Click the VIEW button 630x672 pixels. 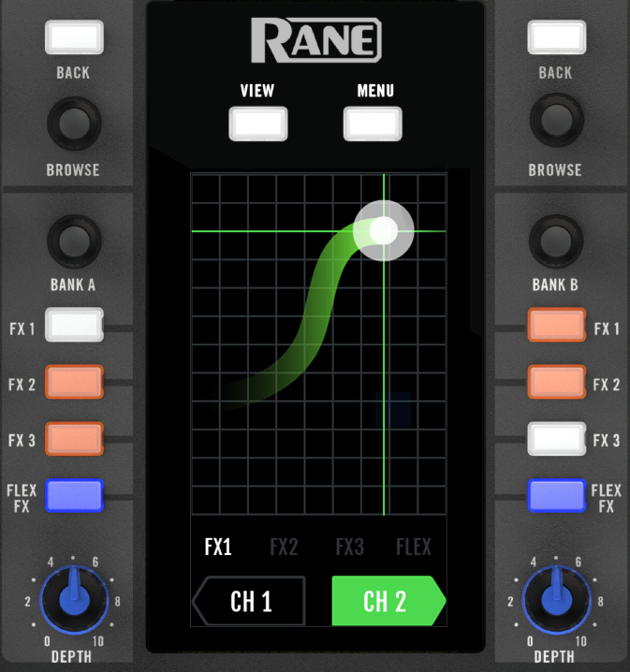[258, 124]
